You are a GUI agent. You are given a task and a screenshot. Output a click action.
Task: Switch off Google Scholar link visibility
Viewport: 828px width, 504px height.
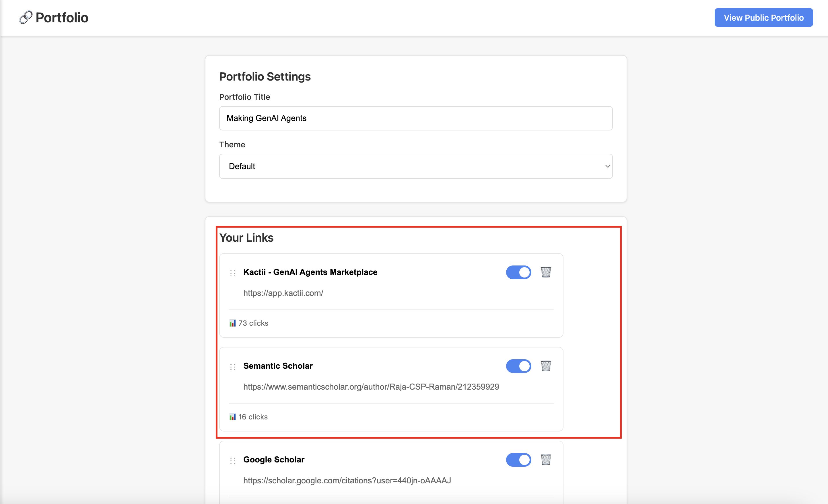click(518, 460)
